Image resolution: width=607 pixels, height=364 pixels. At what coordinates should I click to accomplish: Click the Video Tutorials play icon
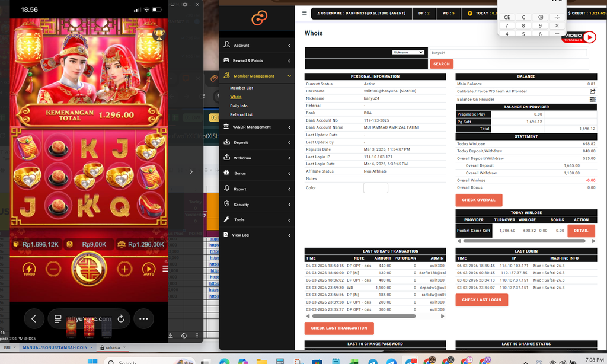[x=589, y=37]
